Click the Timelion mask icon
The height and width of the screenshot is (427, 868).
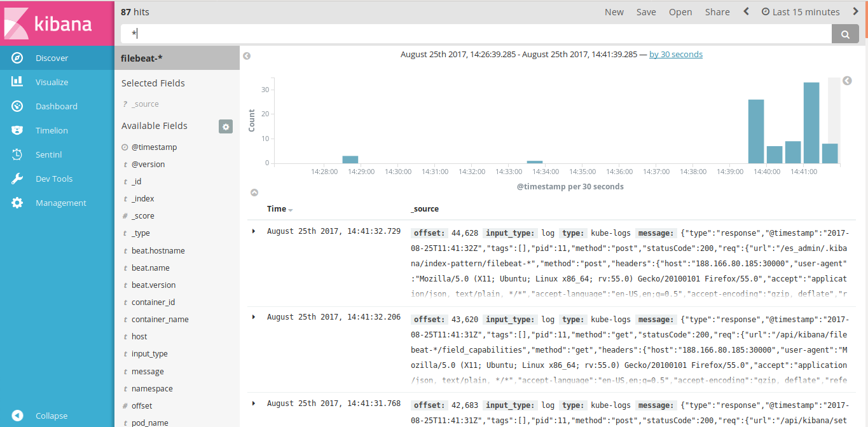[x=17, y=130]
